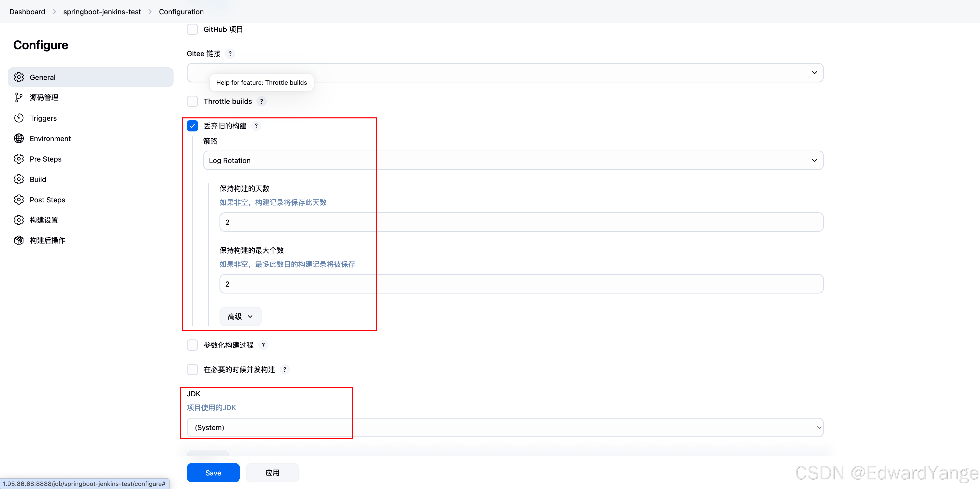Go to 构建设置 section
Image resolution: width=980 pixels, height=489 pixels.
click(91, 220)
